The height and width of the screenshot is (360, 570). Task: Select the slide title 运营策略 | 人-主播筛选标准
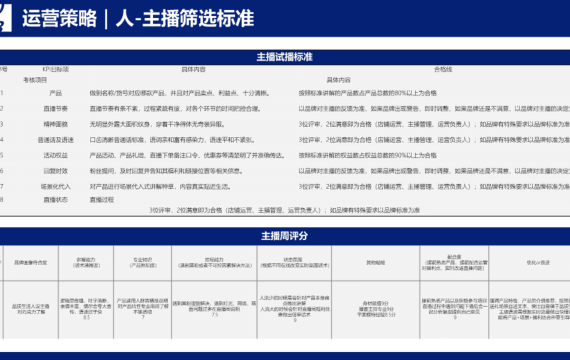click(x=138, y=18)
